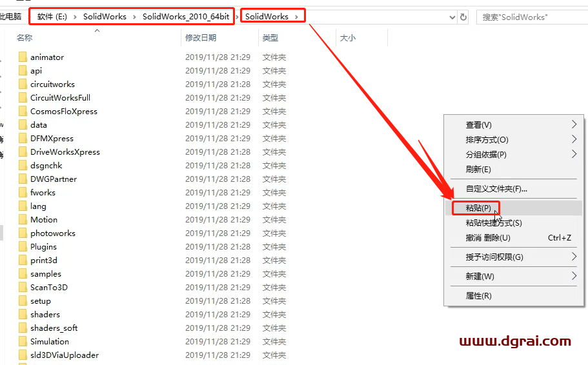Image resolution: width=588 pixels, height=365 pixels.
Task: Expand the 新建(W) submenu arrow
Action: click(574, 276)
